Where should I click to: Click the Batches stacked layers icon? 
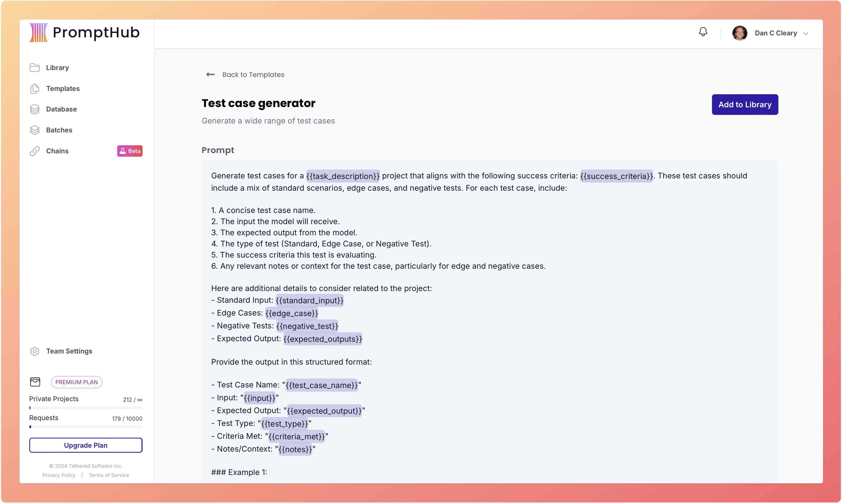pyautogui.click(x=35, y=130)
